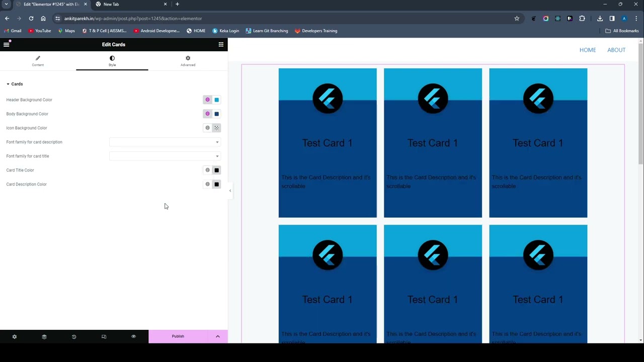
Task: Click the browser address bar URL
Action: point(133,19)
